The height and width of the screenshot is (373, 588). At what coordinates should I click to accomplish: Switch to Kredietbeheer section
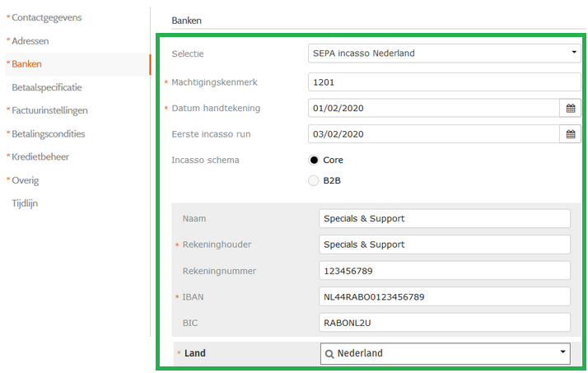[x=40, y=156]
